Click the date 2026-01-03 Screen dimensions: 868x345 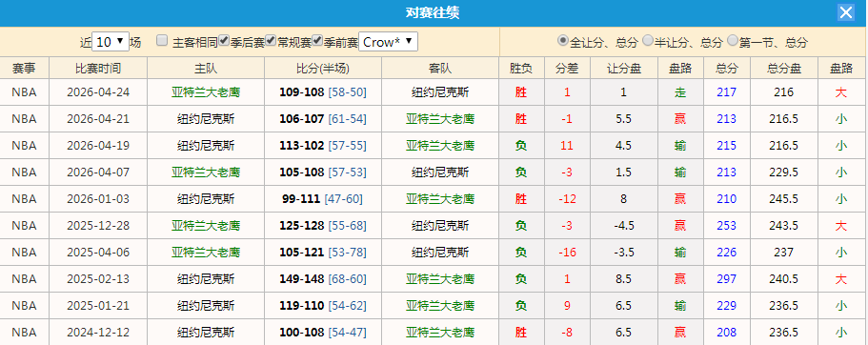[98, 199]
